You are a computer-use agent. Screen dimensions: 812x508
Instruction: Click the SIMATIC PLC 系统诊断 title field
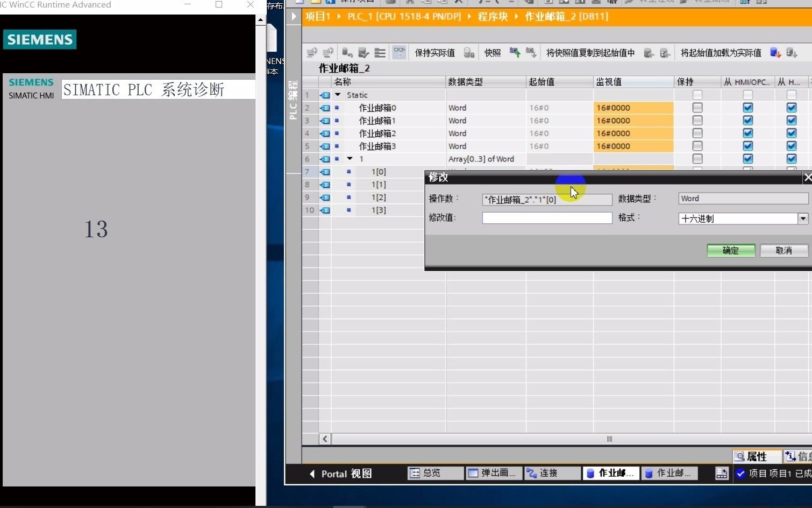(158, 89)
